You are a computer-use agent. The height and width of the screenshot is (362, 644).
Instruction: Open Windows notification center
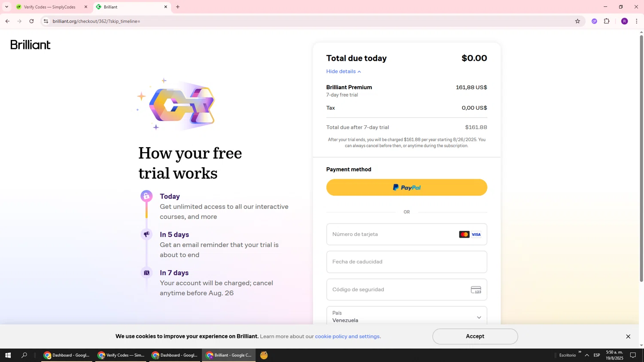coord(633,355)
